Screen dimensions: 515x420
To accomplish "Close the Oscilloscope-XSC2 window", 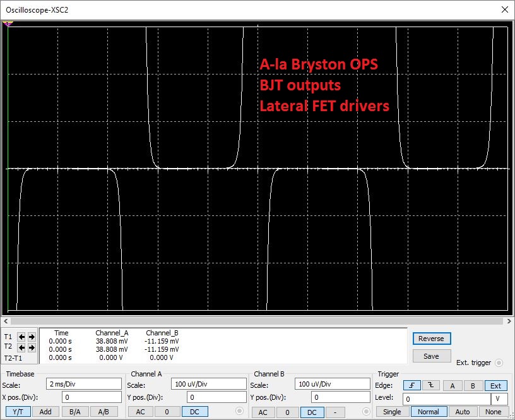I will [505, 9].
